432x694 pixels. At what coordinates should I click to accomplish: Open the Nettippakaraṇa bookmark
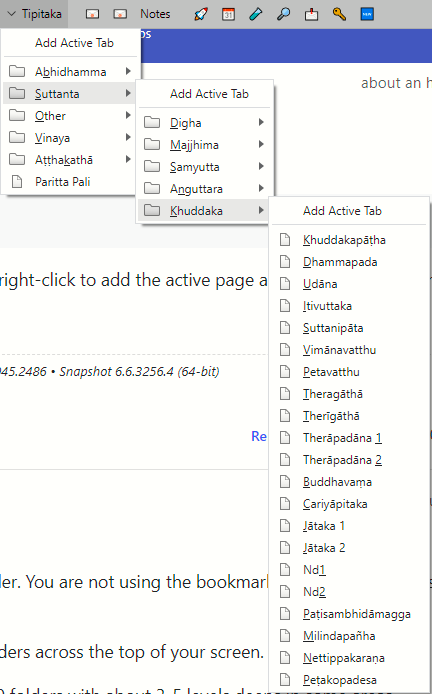pyautogui.click(x=349, y=658)
